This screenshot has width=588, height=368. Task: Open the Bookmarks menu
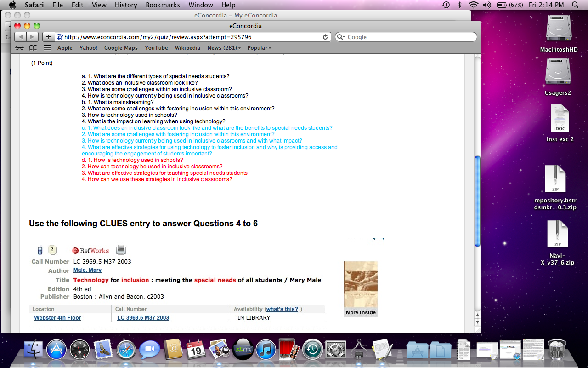(161, 5)
